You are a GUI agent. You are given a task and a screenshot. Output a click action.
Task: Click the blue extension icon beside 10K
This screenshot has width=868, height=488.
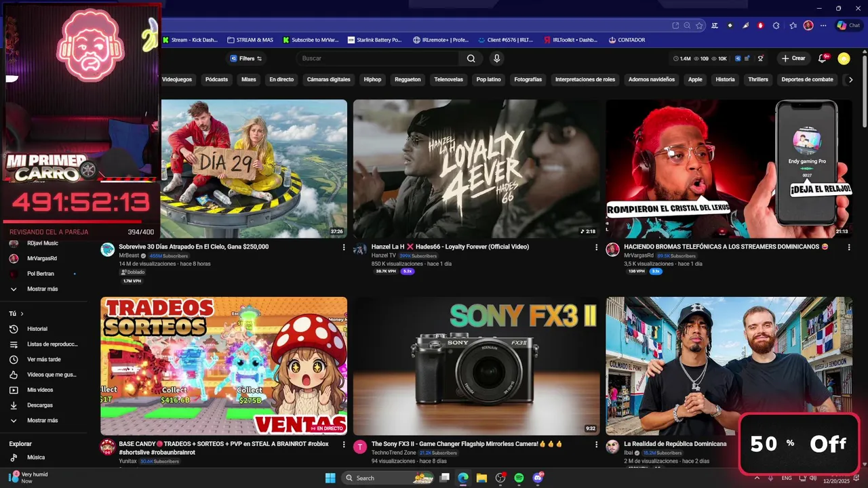pyautogui.click(x=738, y=58)
